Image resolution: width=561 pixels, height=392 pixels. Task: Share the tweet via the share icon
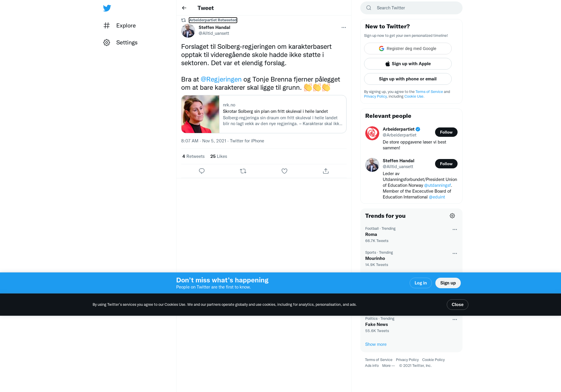pyautogui.click(x=326, y=171)
